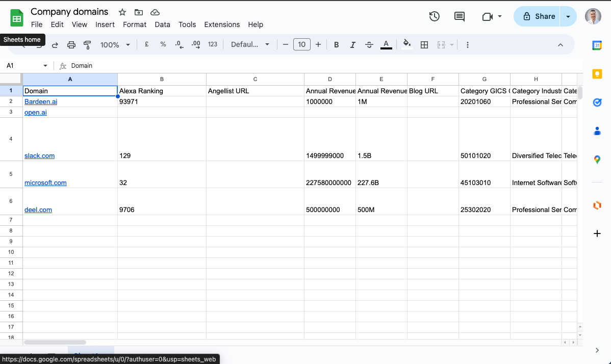The image size is (611, 364).
Task: Open text color picker
Action: click(386, 45)
